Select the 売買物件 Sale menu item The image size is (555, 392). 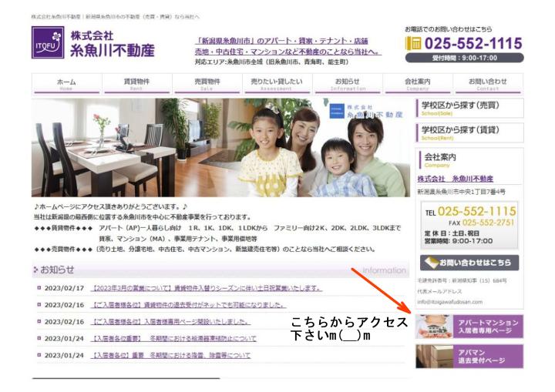(207, 84)
